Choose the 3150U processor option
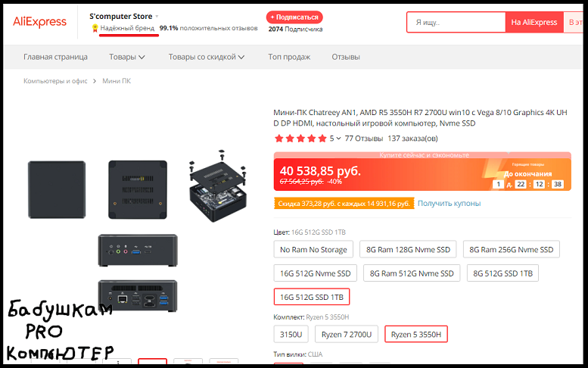Image resolution: width=588 pixels, height=368 pixels. pyautogui.click(x=291, y=334)
